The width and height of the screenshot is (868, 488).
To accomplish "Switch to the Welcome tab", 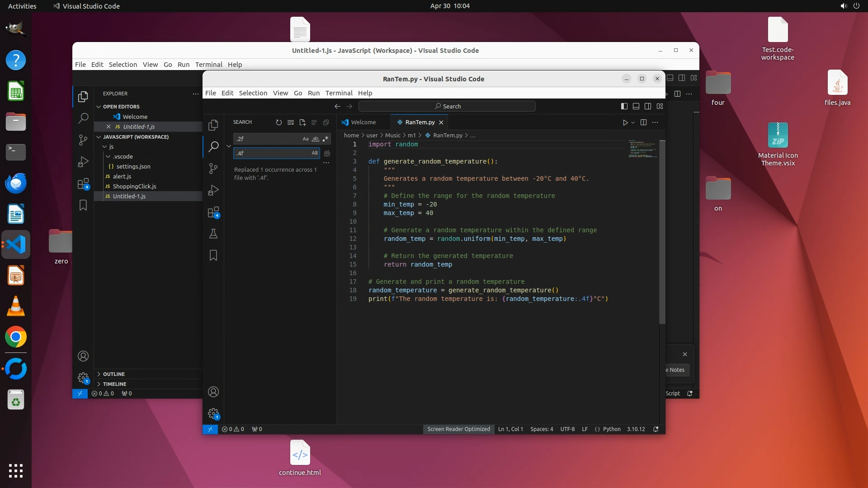I will (x=363, y=122).
